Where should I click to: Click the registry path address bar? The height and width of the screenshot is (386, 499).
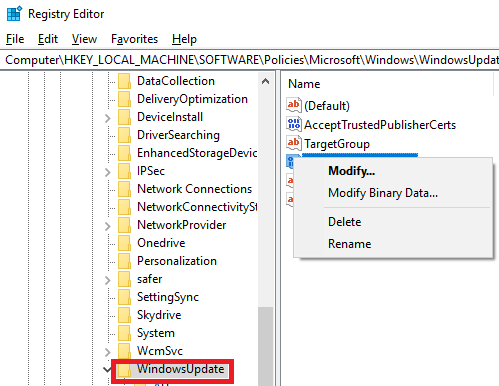pyautogui.click(x=249, y=60)
